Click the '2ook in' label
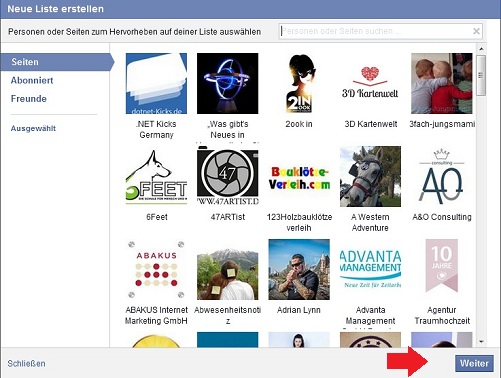The width and height of the screenshot is (501, 378). click(x=299, y=124)
